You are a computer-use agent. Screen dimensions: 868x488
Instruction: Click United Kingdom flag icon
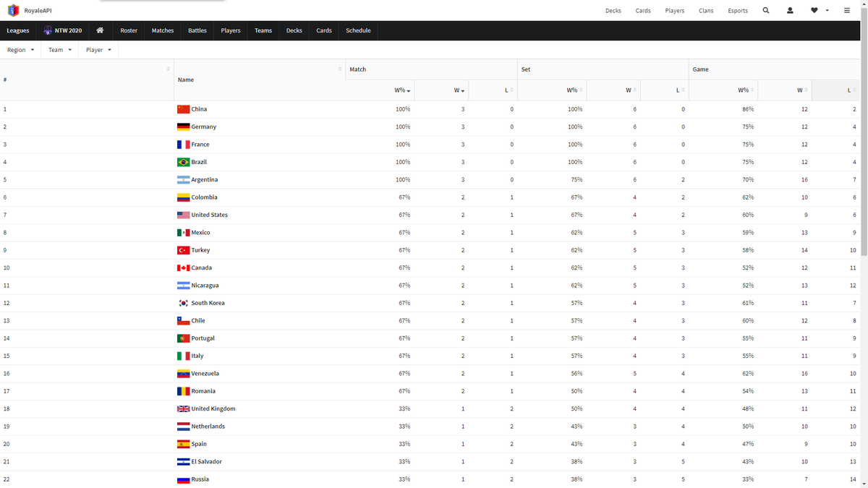(184, 408)
